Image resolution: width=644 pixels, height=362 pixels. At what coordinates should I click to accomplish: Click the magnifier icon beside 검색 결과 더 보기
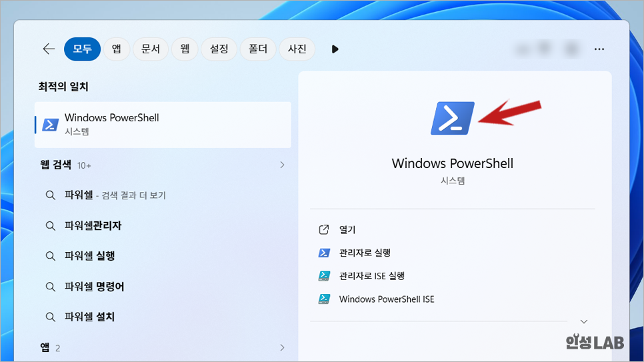tap(51, 195)
